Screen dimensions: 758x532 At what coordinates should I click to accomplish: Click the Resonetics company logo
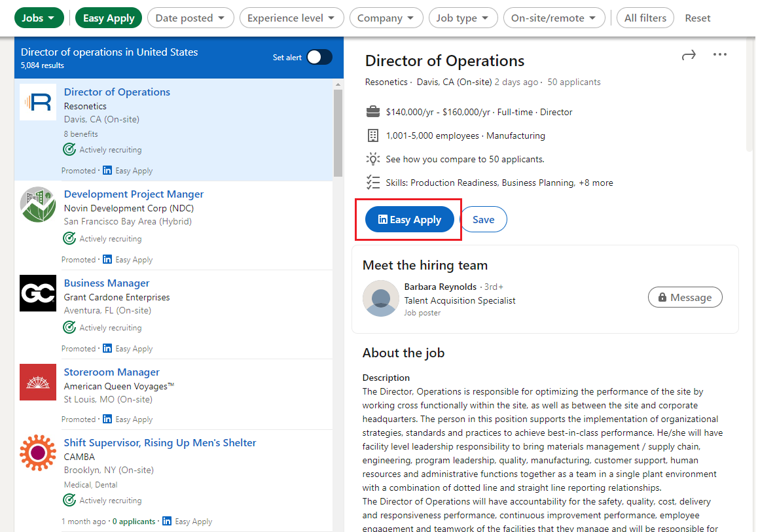tap(37, 102)
